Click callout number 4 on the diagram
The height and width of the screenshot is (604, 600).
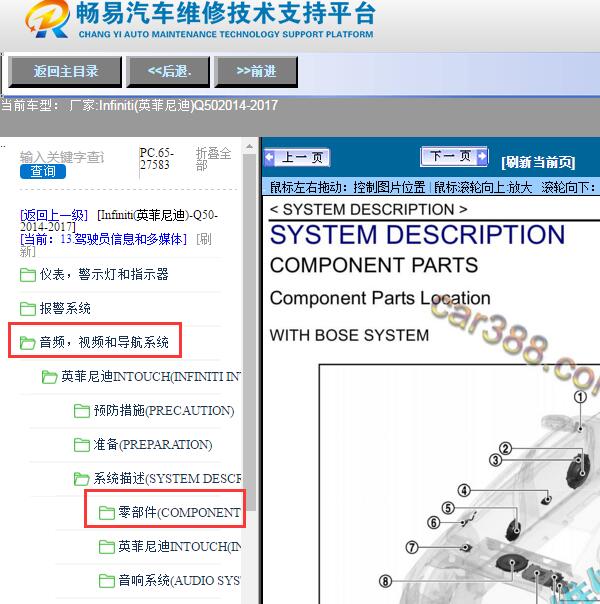pyautogui.click(x=464, y=491)
